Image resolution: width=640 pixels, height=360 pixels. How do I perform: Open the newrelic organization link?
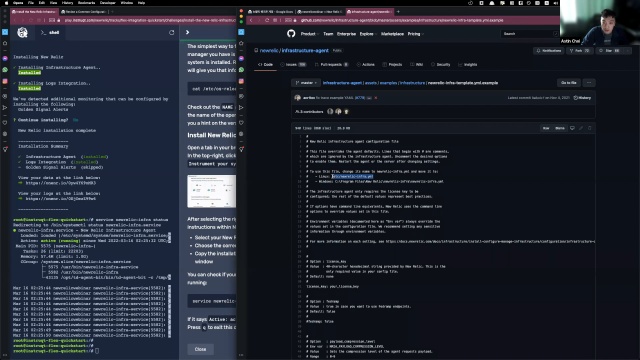(x=269, y=51)
